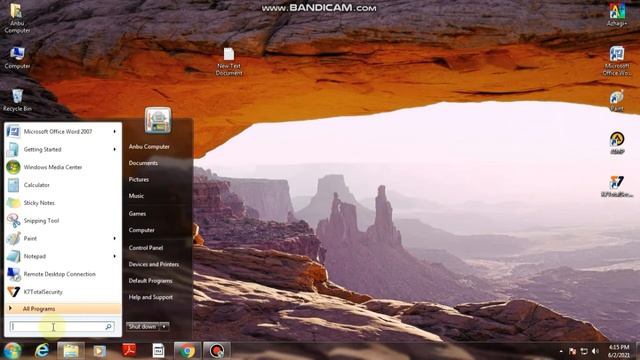Expand Notepad recent files arrow

pos(115,256)
